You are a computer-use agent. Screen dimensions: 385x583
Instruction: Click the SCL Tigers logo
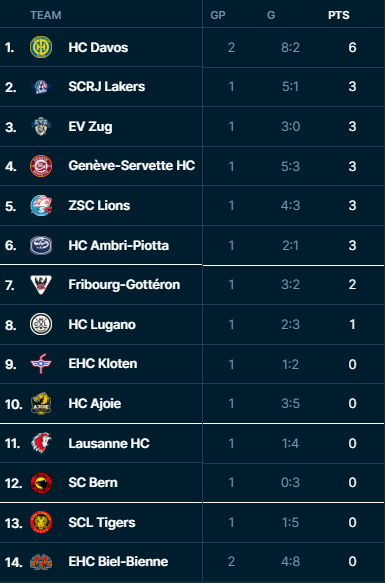[x=41, y=522]
